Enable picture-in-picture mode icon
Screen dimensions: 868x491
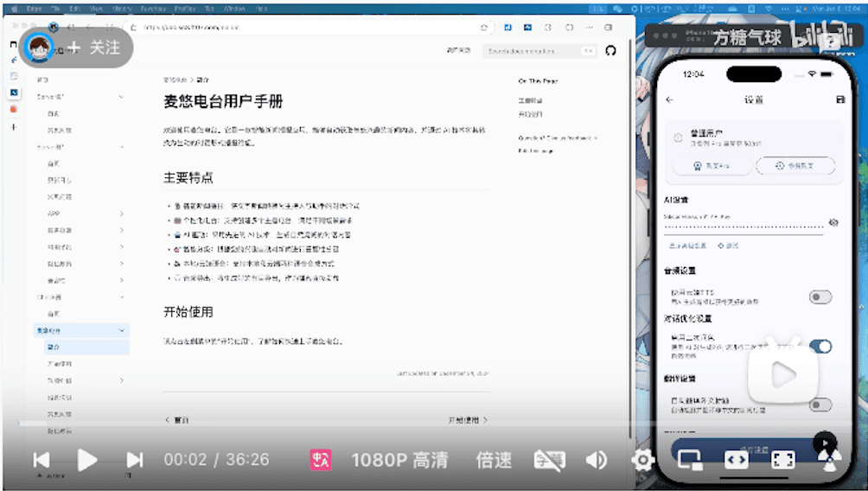[690, 460]
